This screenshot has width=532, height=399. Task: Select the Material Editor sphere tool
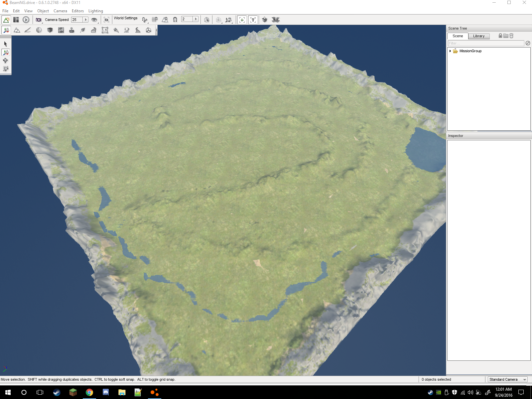point(39,30)
